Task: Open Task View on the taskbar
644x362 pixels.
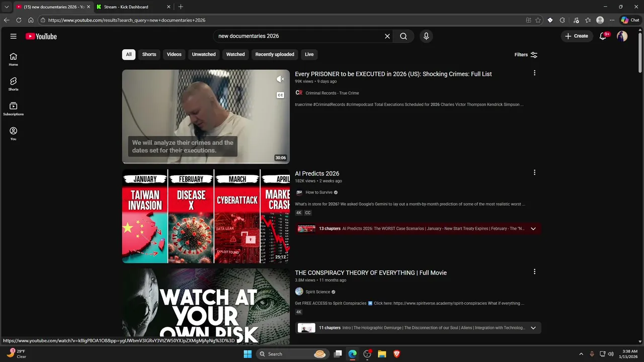Action: tap(338, 354)
